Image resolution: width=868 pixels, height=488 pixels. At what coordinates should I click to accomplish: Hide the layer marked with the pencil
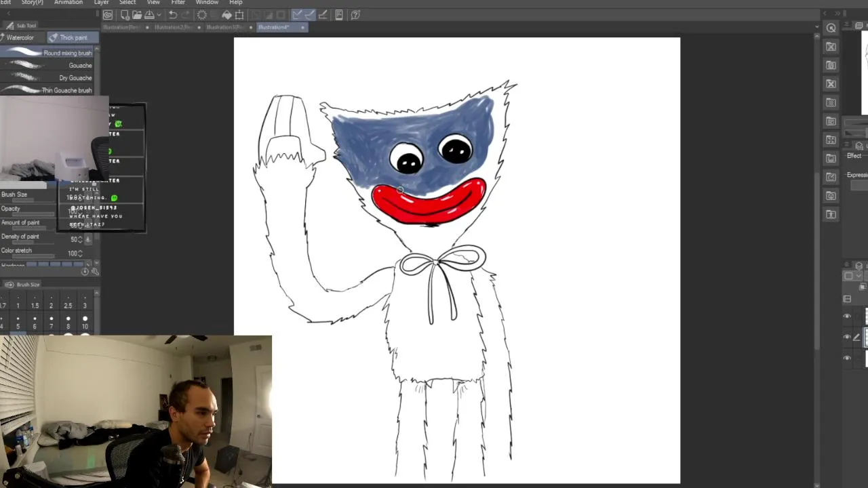point(847,337)
